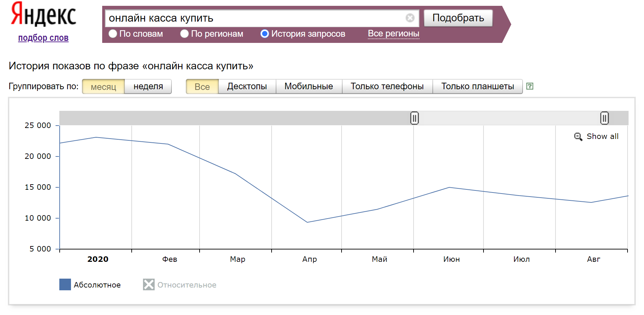644x315 pixels.
Task: Toggle the Относительное legend checkbox icon
Action: click(148, 284)
